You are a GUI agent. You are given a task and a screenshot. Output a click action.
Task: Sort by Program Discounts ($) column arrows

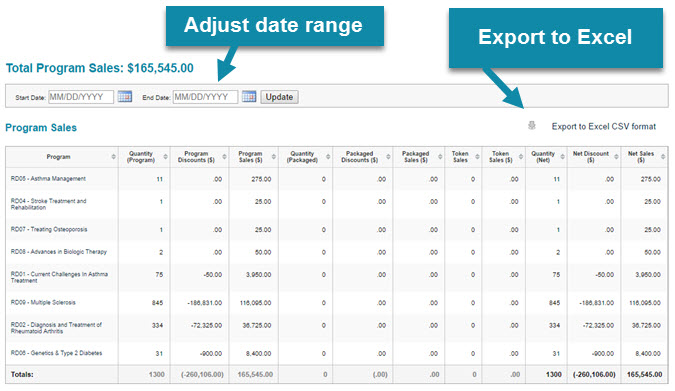[224, 157]
